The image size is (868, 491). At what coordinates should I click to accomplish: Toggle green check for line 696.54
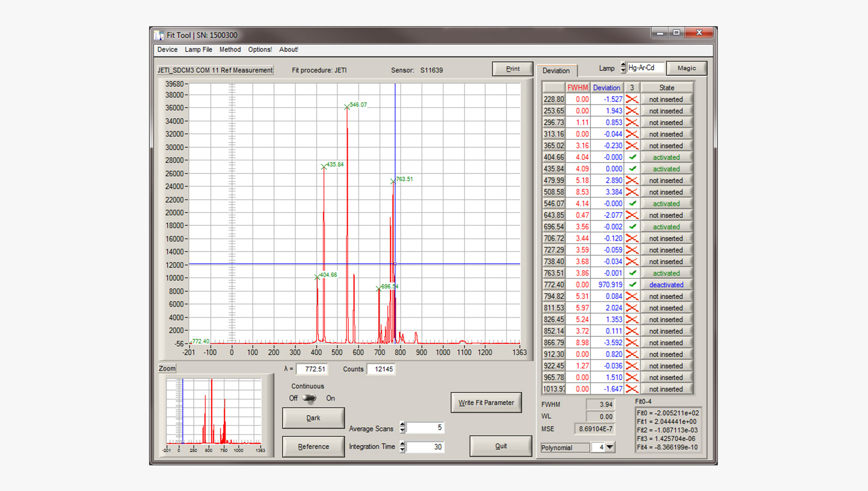click(x=632, y=226)
